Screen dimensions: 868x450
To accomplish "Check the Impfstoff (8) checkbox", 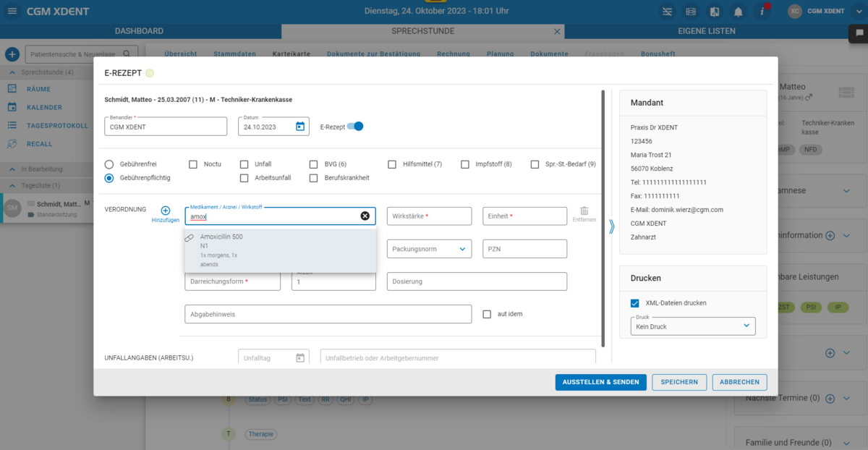I will tap(465, 164).
